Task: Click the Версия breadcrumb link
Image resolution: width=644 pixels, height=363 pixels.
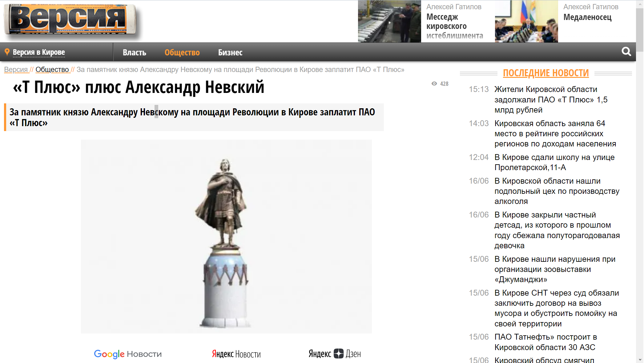Action: tap(16, 70)
